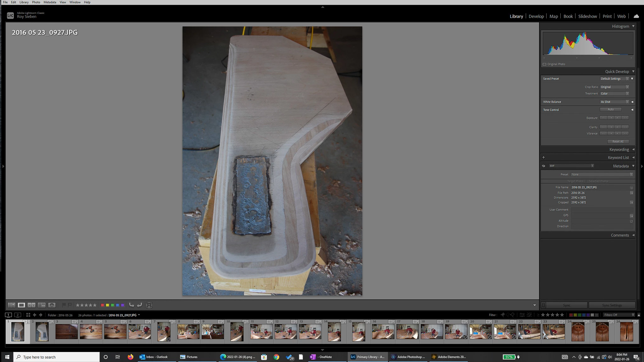Viewport: 644px width, 362px height.
Task: Open the Metadata menu
Action: tap(50, 2)
